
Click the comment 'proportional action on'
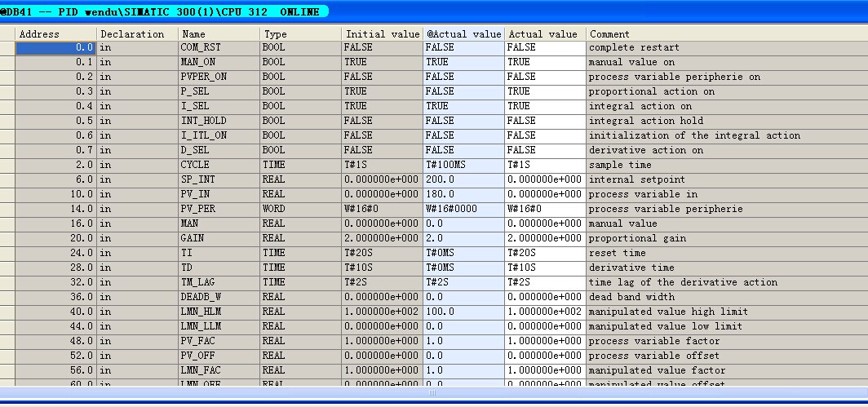(x=652, y=91)
